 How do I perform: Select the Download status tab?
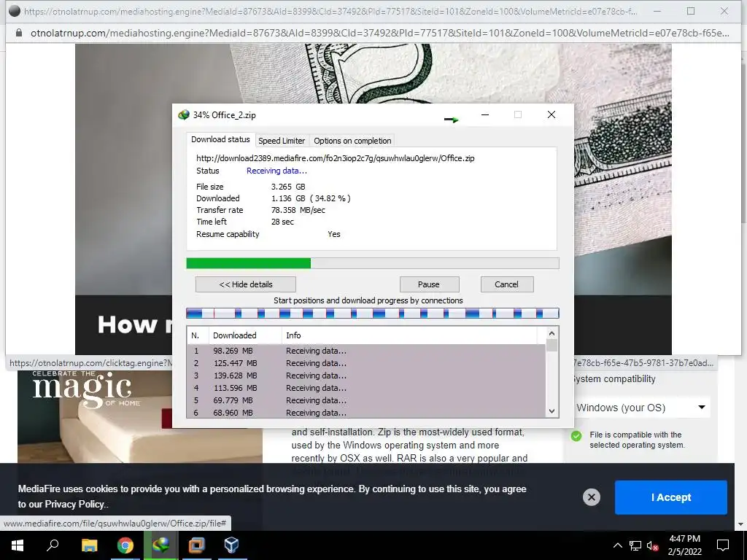pyautogui.click(x=220, y=139)
